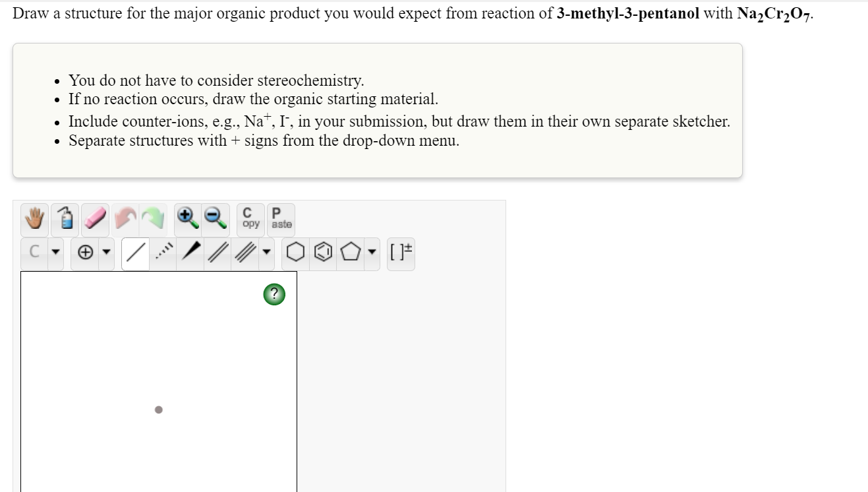Select the benzene ring template
The image size is (868, 492).
coord(322,253)
